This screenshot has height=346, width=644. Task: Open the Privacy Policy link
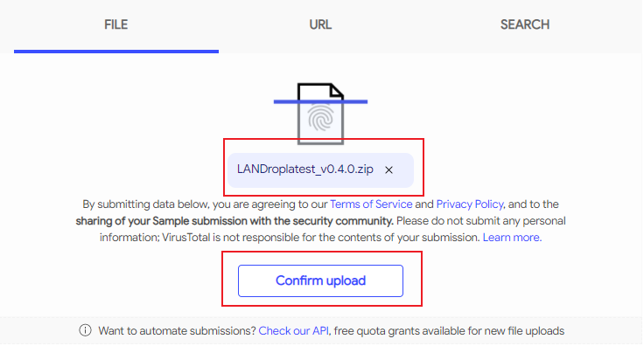(x=470, y=204)
